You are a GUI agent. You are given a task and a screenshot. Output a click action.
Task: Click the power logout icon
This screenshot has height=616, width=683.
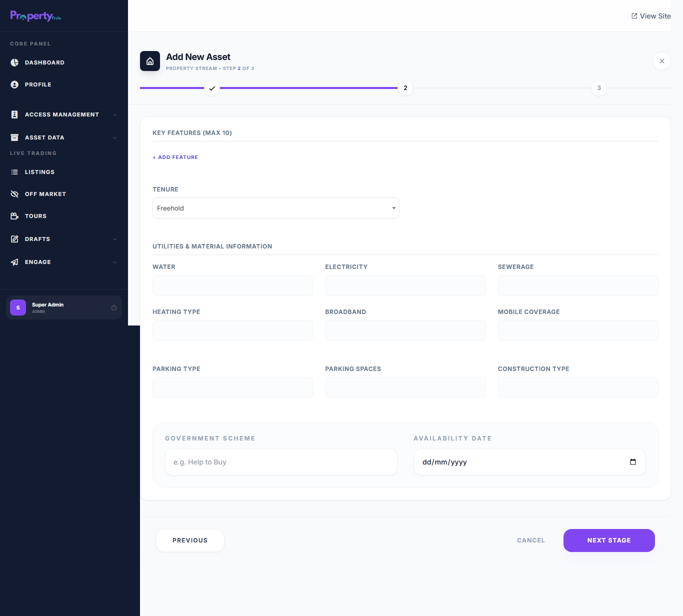pyautogui.click(x=114, y=307)
